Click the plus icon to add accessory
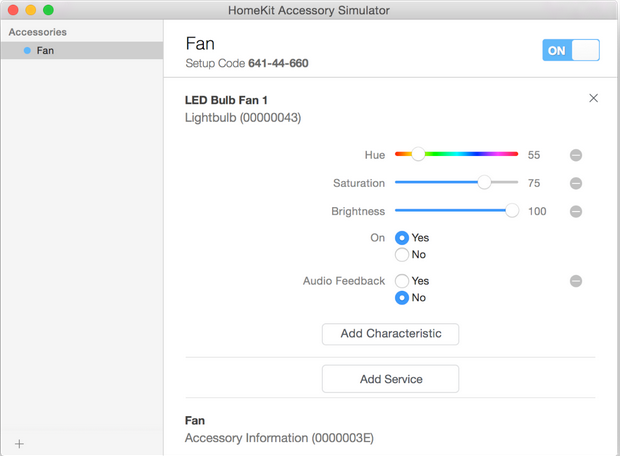This screenshot has width=620, height=456. tap(19, 443)
